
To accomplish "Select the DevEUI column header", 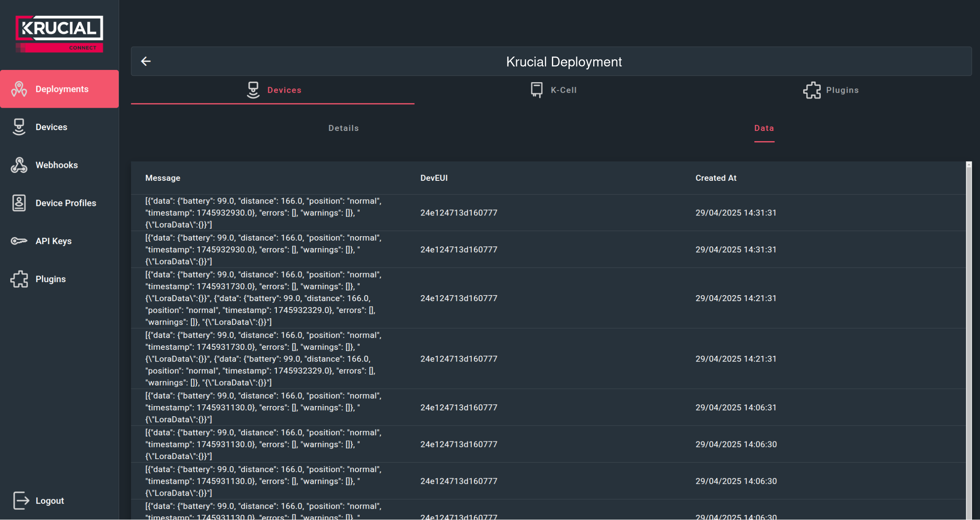I will coord(433,178).
